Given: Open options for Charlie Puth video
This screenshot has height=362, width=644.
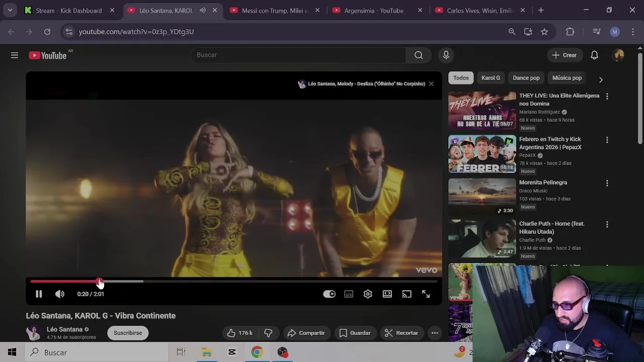Looking at the screenshot, I should (x=607, y=224).
